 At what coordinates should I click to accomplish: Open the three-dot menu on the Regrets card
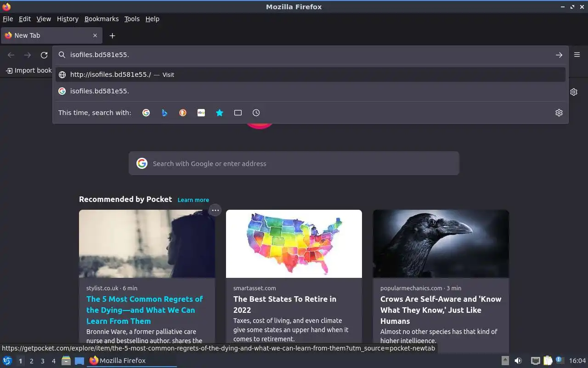pyautogui.click(x=215, y=210)
